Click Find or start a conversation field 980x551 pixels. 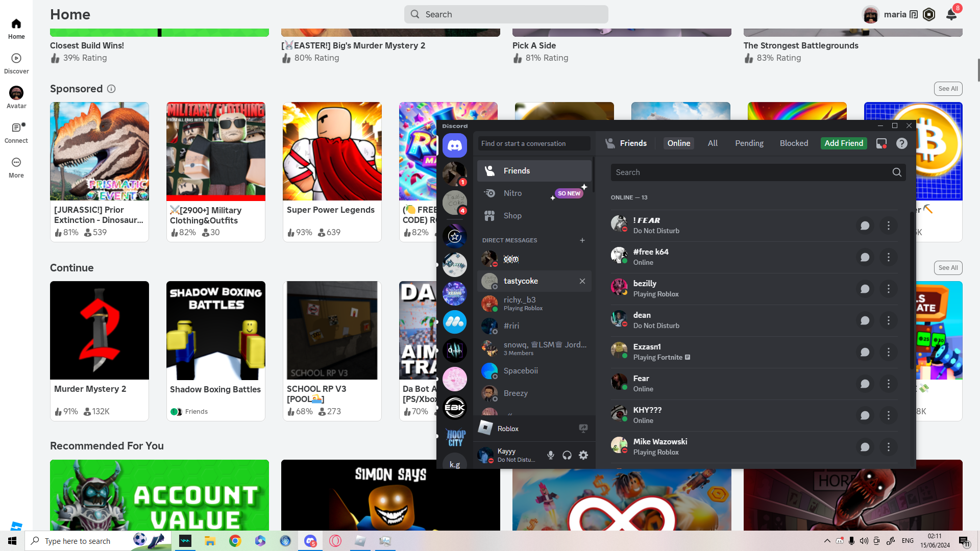tap(534, 143)
